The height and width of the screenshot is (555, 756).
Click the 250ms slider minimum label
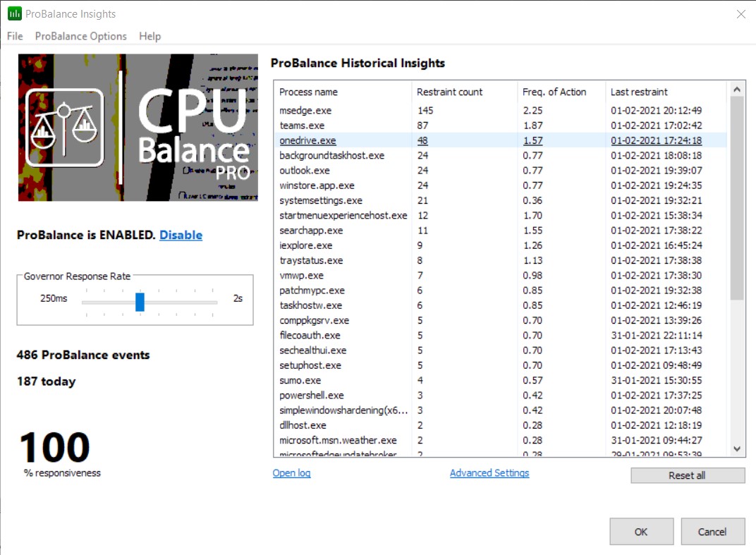tap(54, 298)
